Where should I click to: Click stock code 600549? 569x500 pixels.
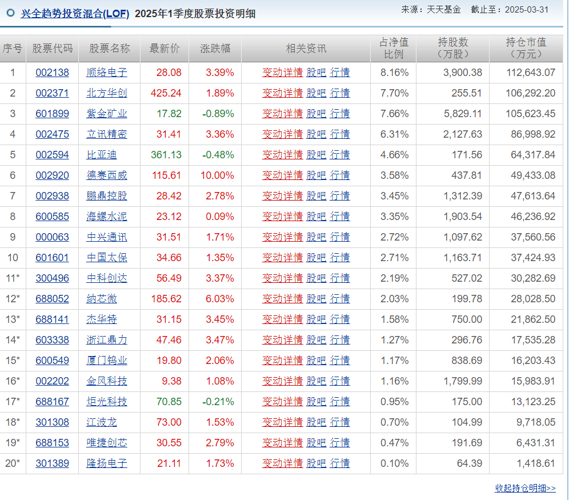click(52, 361)
